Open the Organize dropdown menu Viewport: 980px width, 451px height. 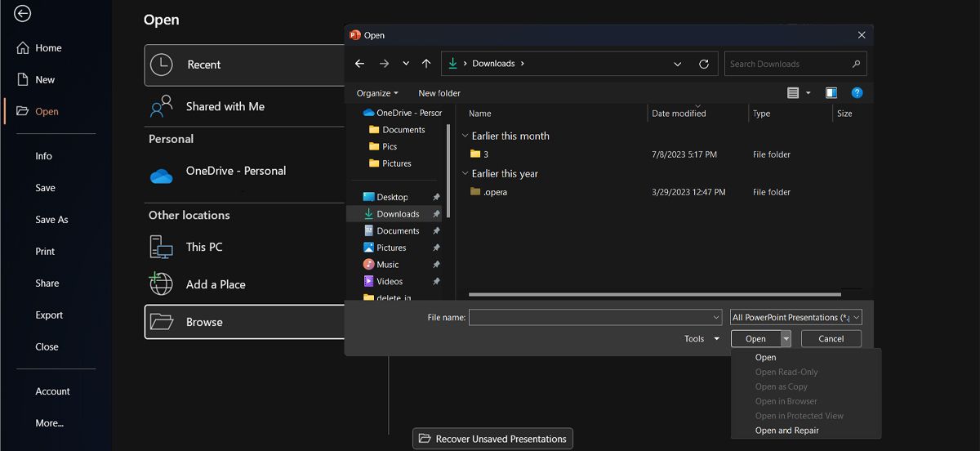tap(377, 93)
